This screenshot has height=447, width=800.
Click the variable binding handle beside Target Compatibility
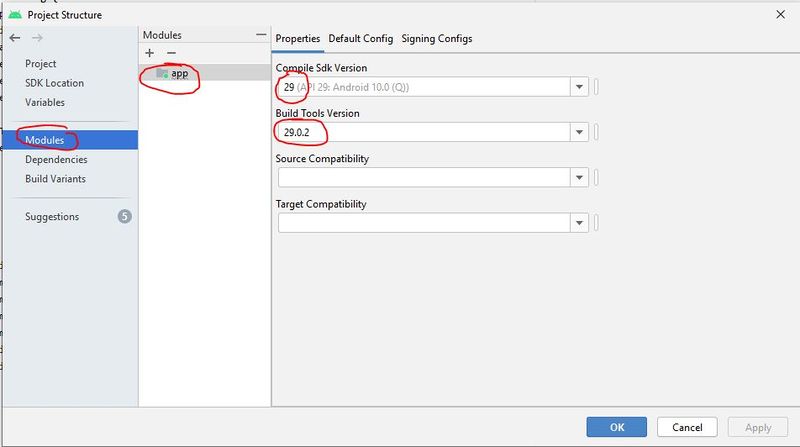596,223
